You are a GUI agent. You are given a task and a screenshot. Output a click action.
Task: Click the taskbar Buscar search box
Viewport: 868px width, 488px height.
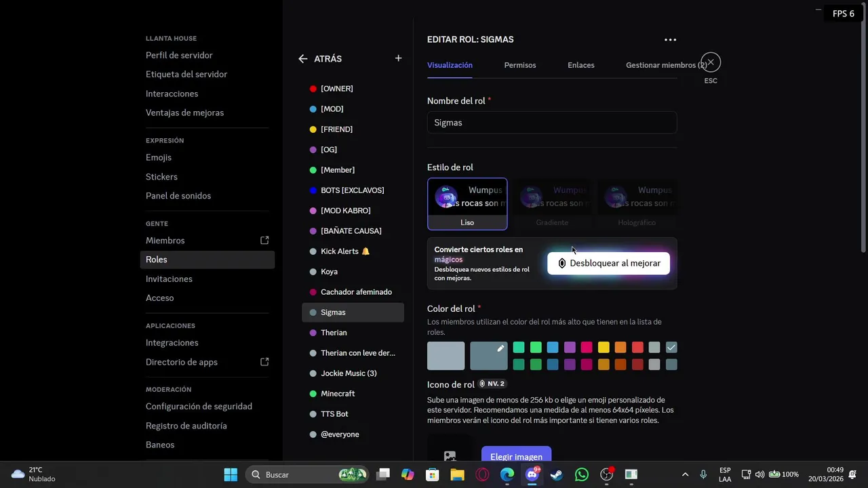click(307, 474)
